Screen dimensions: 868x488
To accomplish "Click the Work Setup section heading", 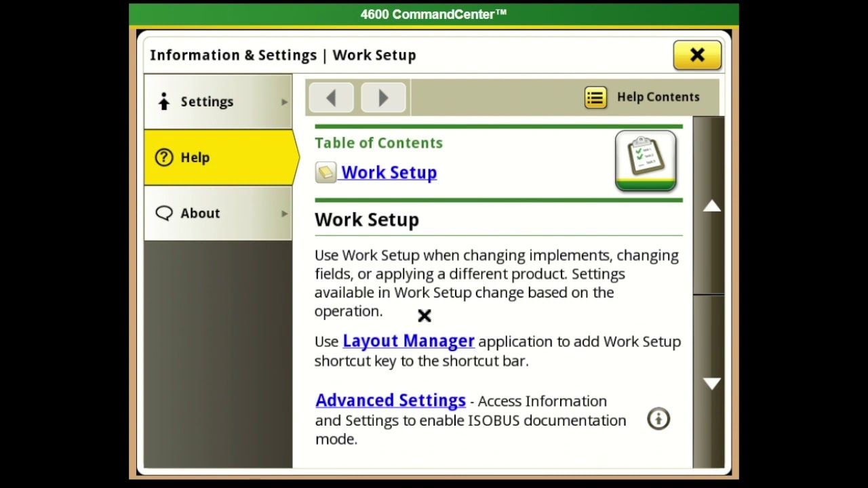I will click(367, 220).
